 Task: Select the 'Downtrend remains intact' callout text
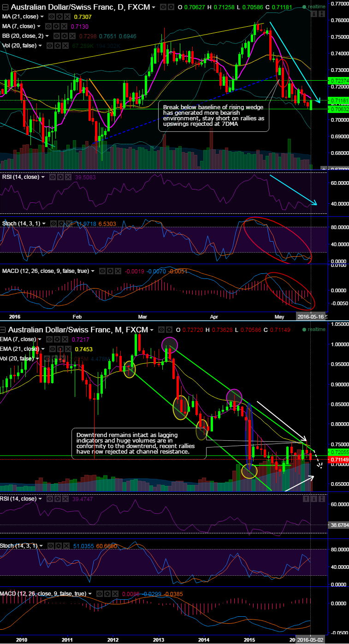(139, 443)
